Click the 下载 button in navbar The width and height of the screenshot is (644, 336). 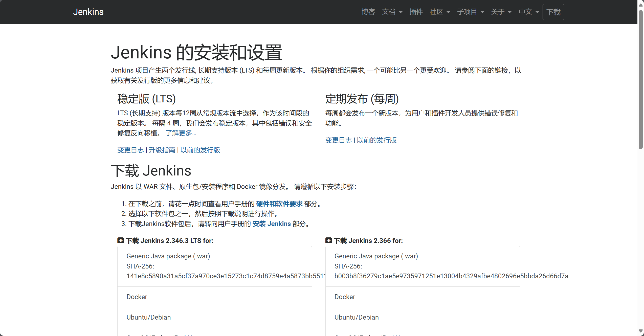[553, 12]
